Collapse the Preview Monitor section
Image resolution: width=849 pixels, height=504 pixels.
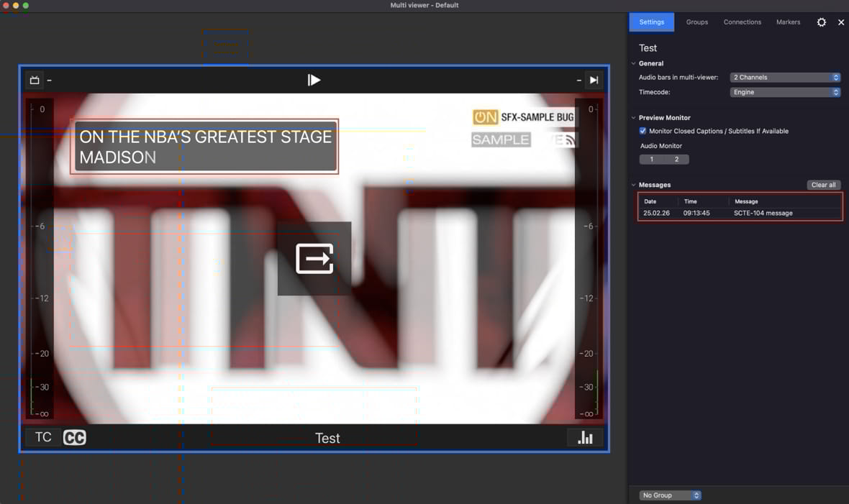pyautogui.click(x=634, y=118)
